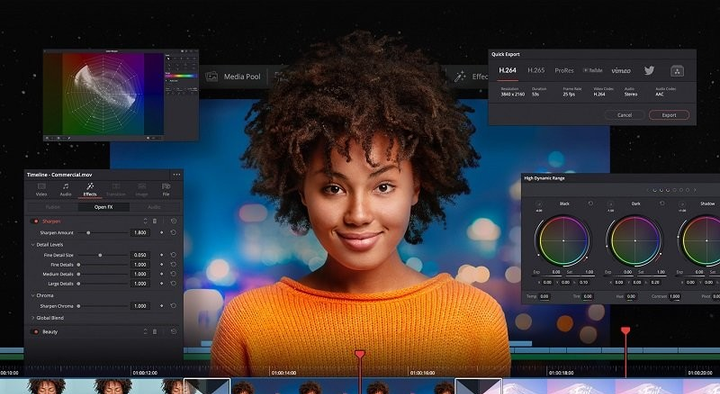Disable the Beauty effect toggle

[x=36, y=332]
